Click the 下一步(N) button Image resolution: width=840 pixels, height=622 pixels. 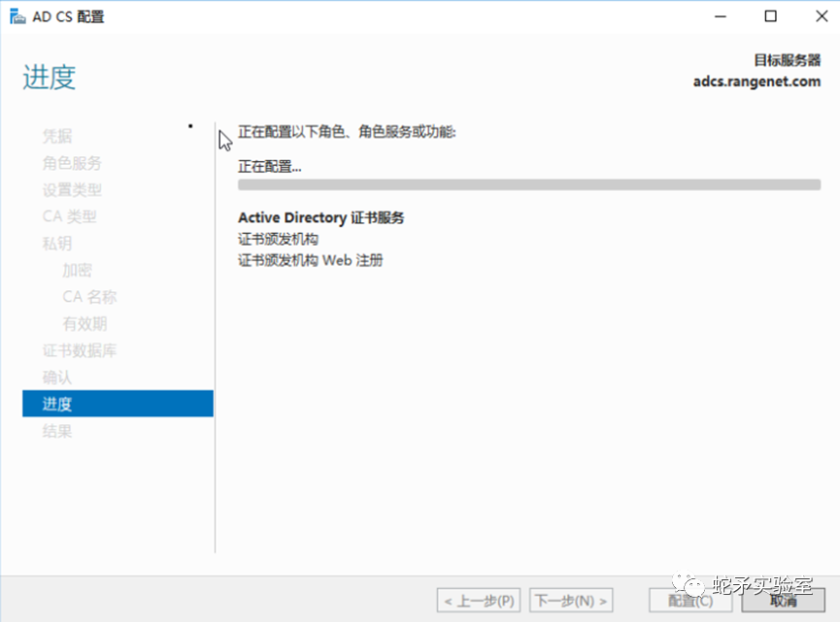tap(571, 601)
